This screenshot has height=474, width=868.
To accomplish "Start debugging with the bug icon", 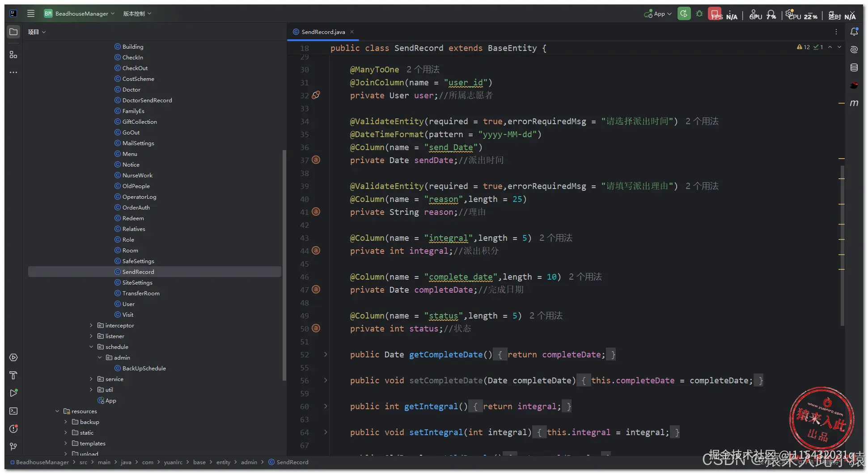I will 699,13.
